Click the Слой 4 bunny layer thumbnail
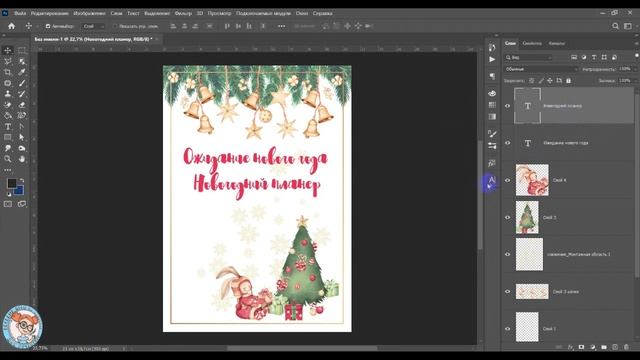The height and width of the screenshot is (360, 640). tap(532, 180)
